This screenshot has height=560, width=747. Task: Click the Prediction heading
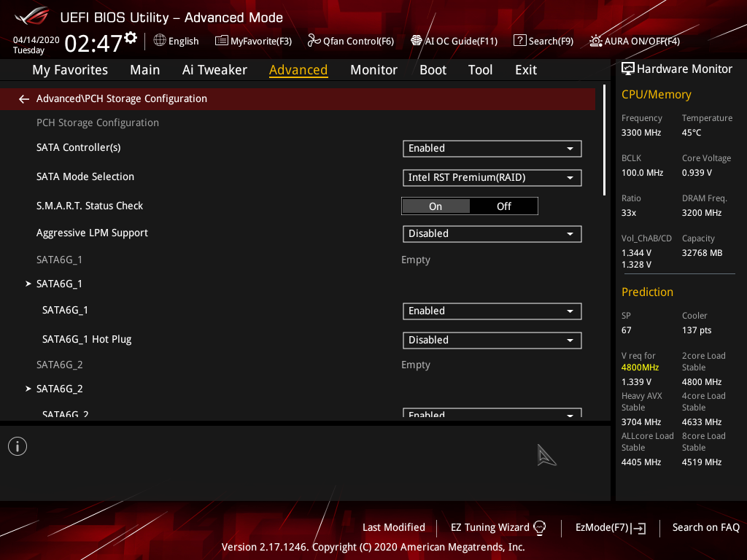click(647, 292)
